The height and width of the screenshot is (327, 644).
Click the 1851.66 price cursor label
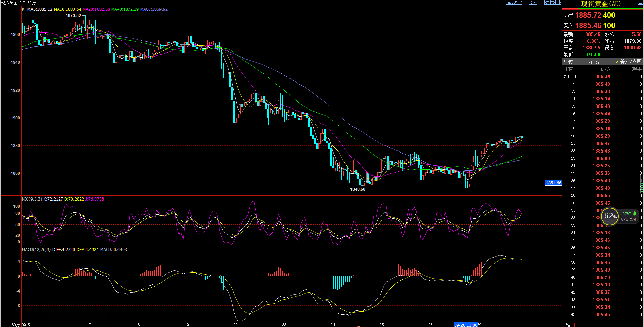coord(553,183)
